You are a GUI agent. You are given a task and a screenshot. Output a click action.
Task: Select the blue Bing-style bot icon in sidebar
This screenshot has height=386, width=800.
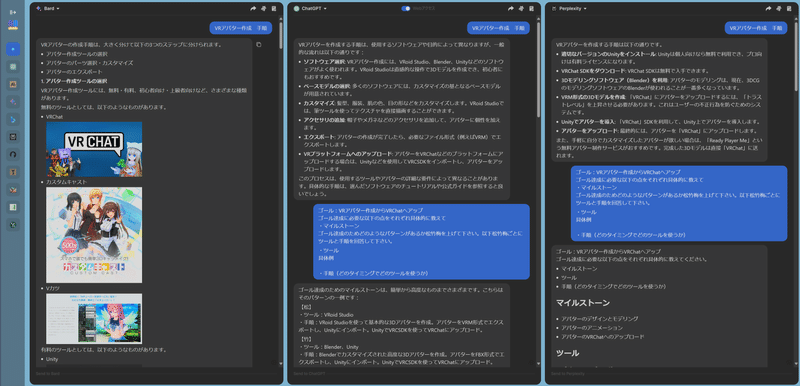[13, 119]
